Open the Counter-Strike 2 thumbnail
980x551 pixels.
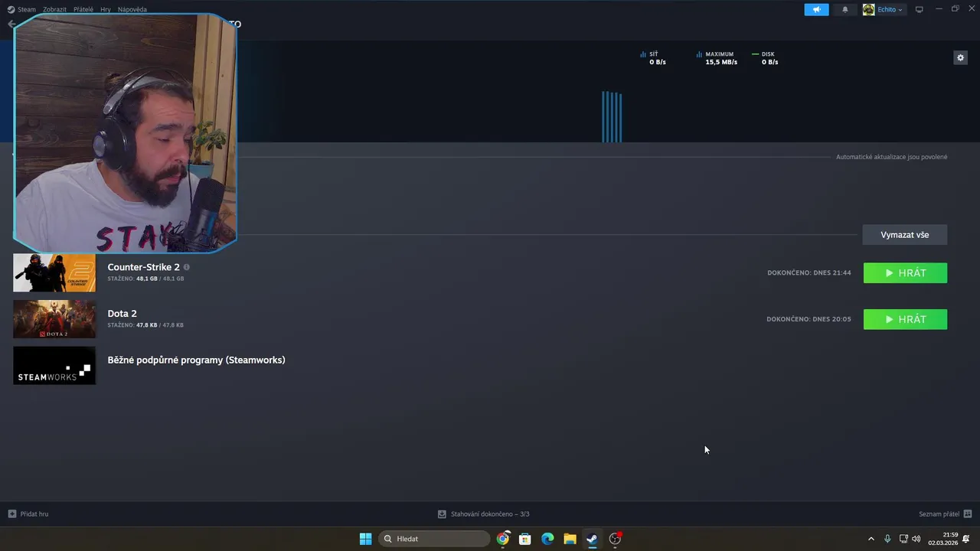tap(54, 273)
